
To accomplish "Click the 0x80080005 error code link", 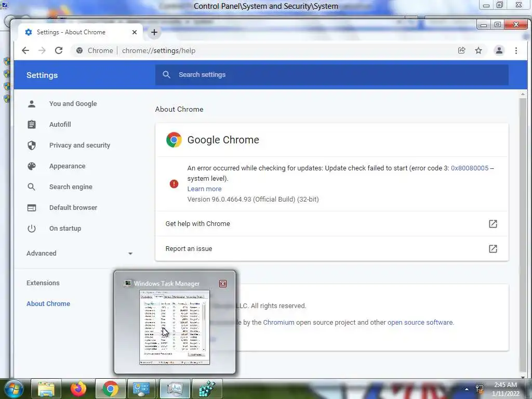I will (470, 168).
